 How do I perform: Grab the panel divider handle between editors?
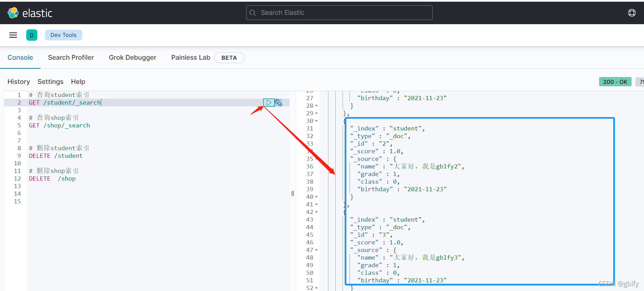pyautogui.click(x=293, y=193)
